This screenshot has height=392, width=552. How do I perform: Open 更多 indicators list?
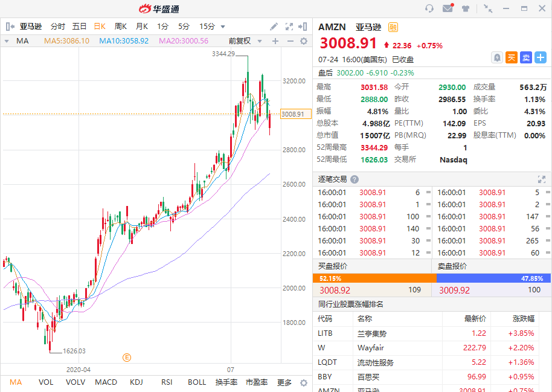pos(284,382)
